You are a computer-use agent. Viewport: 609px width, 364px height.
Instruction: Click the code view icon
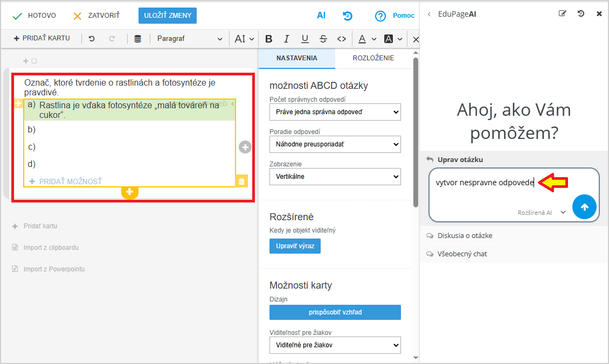click(341, 39)
